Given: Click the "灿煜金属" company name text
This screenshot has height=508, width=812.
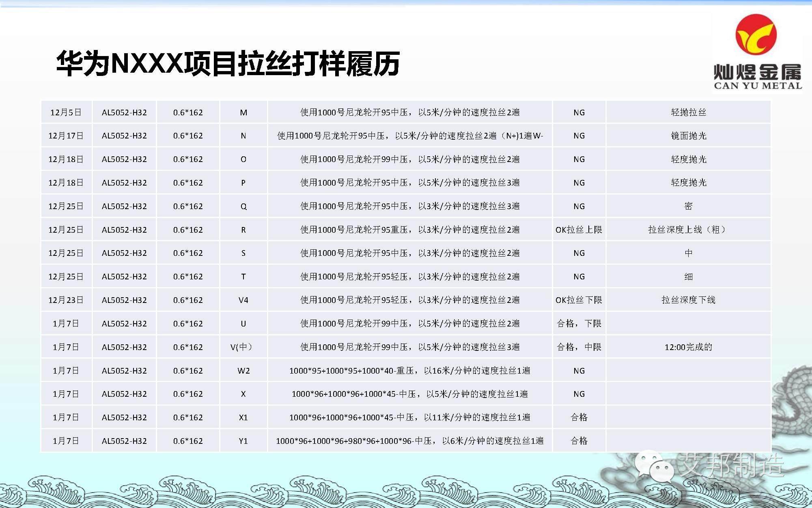Looking at the screenshot, I should (758, 71).
